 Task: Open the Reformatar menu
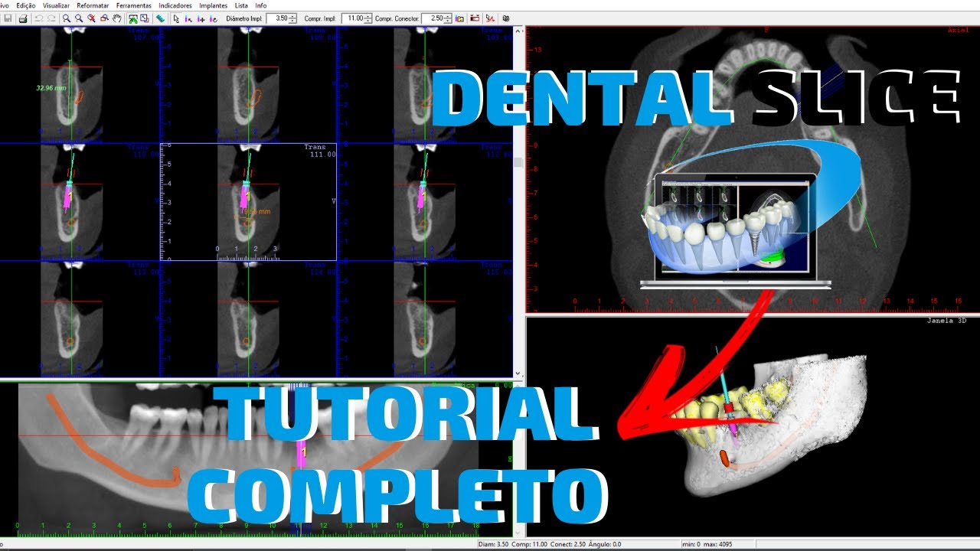[93, 5]
